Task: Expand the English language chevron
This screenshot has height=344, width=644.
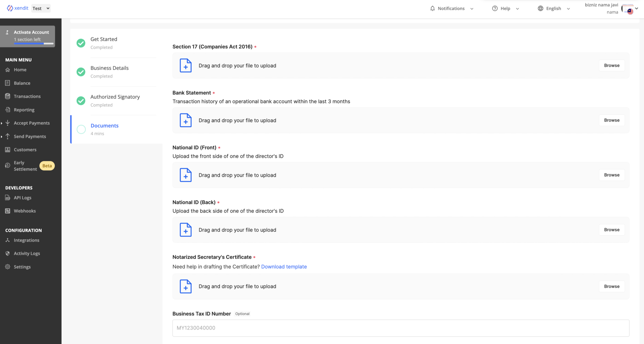Action: (568, 9)
